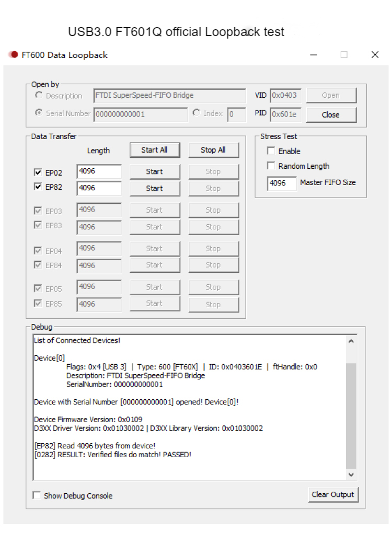392x533 pixels.
Task: Click the Open button
Action: [331, 96]
